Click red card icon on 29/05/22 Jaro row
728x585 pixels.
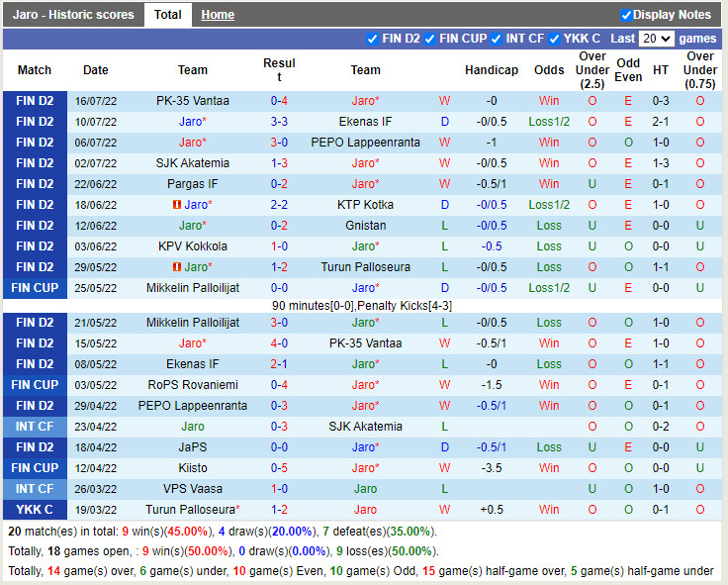coord(178,267)
